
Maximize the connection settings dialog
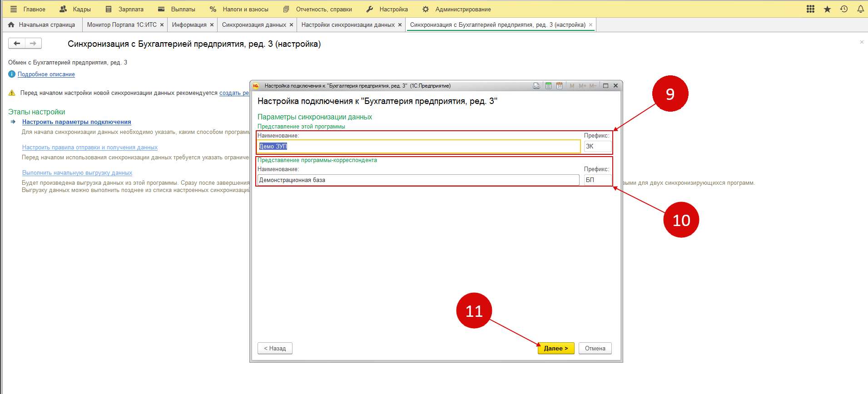point(605,86)
